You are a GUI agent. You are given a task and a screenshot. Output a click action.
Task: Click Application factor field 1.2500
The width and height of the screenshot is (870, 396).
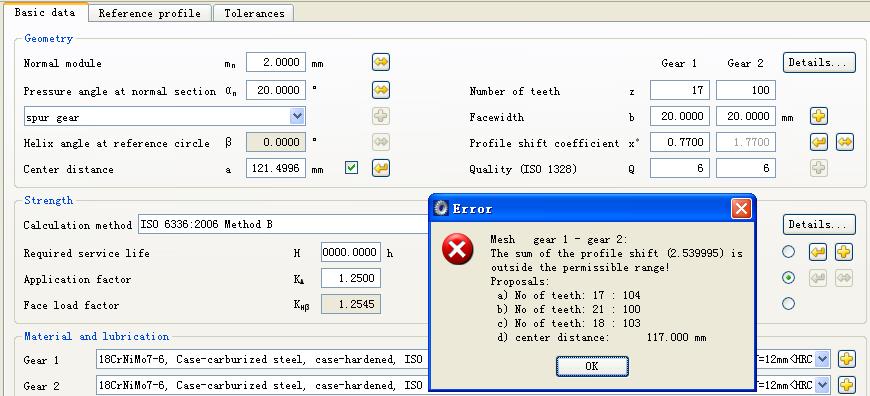click(351, 278)
